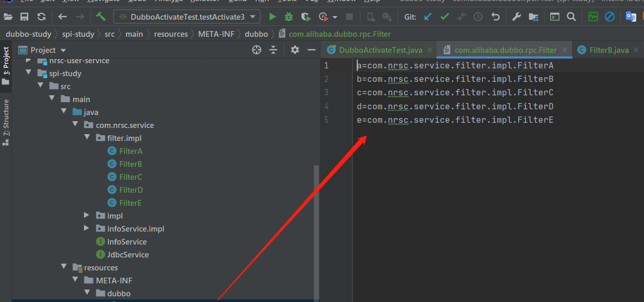Viewport: 644px width, 302px height.
Task: Open Project panel gear options
Action: click(x=295, y=50)
